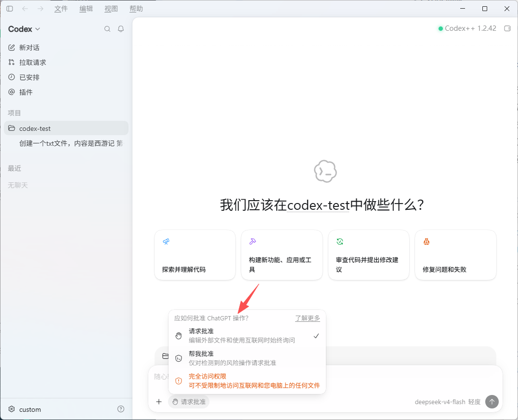Image resolution: width=518 pixels, height=420 pixels.
Task: Click the 了解更多 link
Action: click(x=308, y=318)
